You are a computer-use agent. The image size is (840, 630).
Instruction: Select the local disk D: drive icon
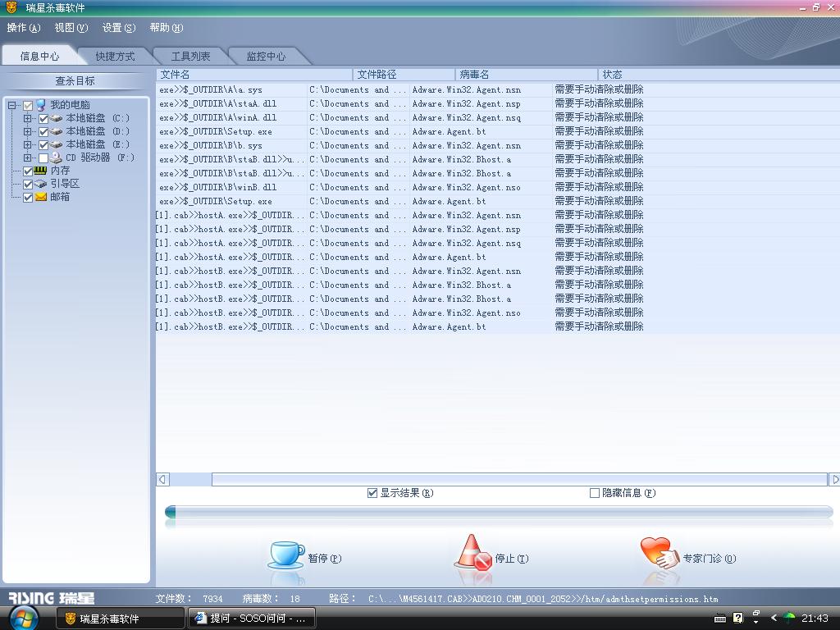point(56,131)
